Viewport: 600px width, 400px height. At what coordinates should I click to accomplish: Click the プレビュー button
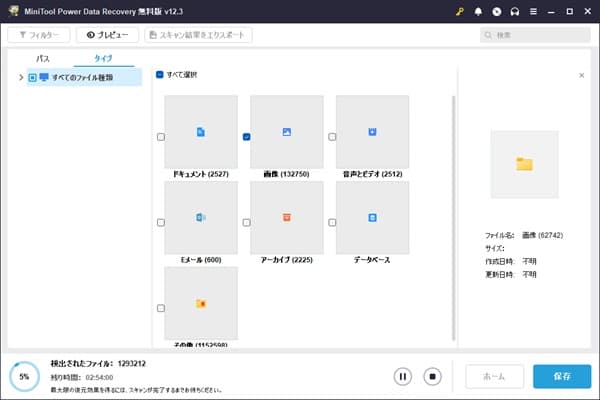point(107,35)
